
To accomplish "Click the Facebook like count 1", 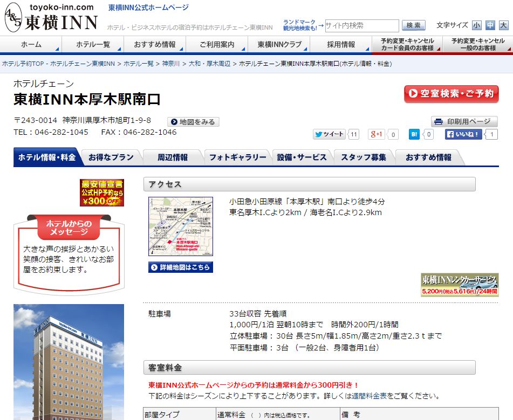I will (x=491, y=134).
